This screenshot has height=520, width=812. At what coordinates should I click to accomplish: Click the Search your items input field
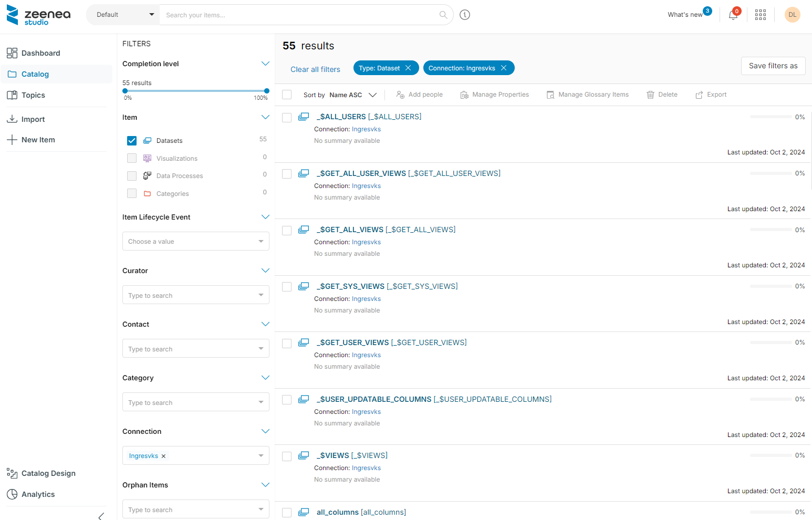(299, 15)
